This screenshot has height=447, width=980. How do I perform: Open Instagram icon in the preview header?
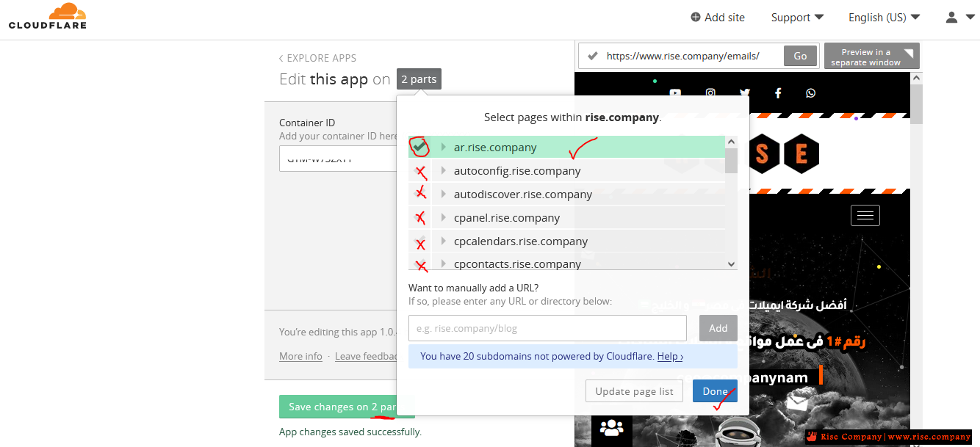710,93
